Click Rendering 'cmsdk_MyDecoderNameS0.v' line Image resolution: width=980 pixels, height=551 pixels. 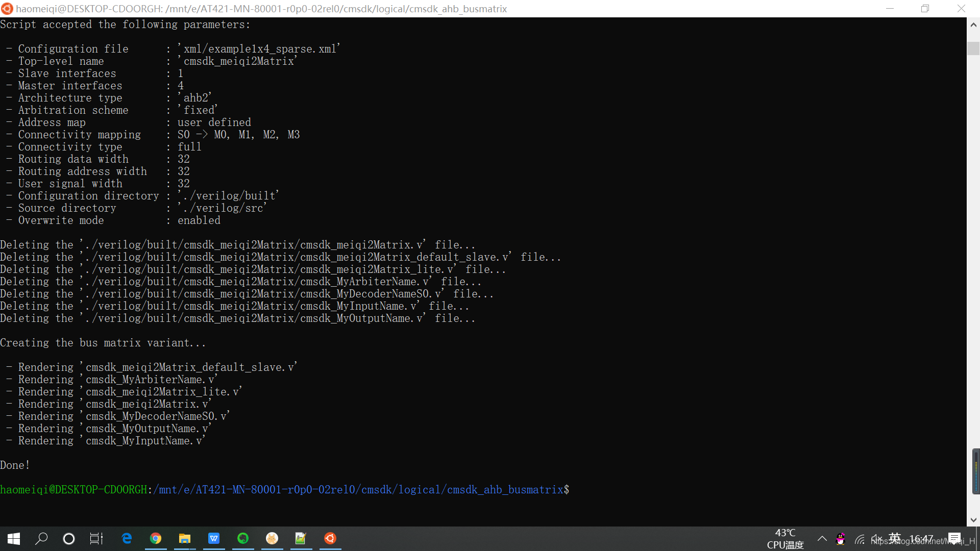[x=118, y=416]
